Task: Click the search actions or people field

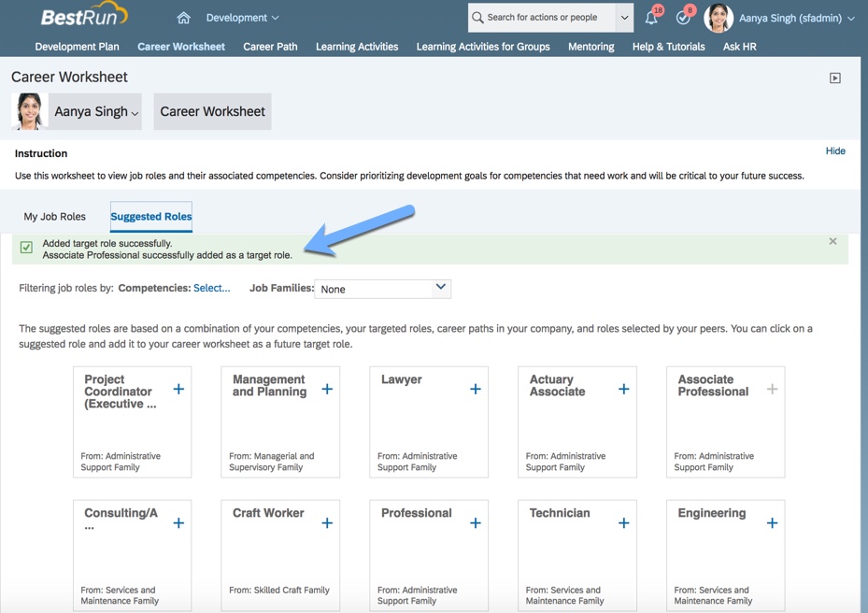Action: pyautogui.click(x=544, y=18)
